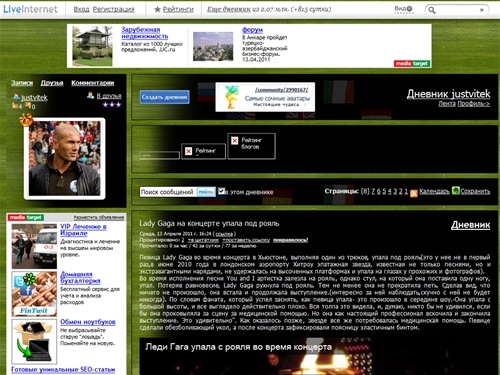The image size is (500, 375).
Task: Open the Рейтинги menu link
Action: coord(178,10)
